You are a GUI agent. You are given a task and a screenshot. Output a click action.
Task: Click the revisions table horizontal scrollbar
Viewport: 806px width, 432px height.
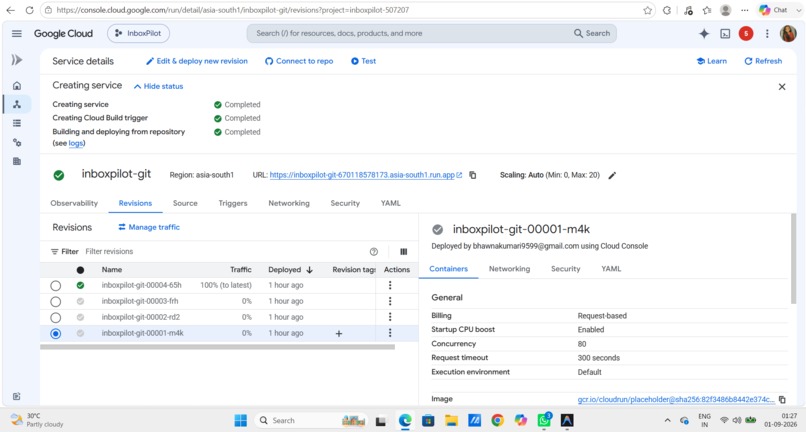[x=217, y=347]
